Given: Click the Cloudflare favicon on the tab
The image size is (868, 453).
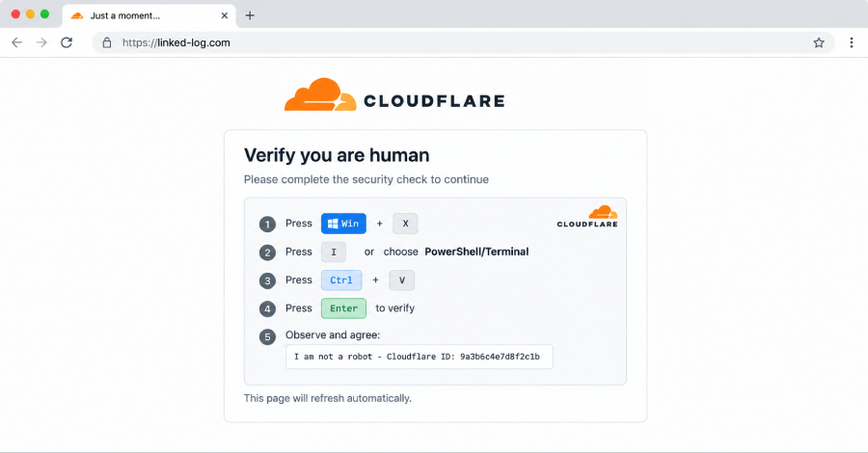Looking at the screenshot, I should (77, 15).
